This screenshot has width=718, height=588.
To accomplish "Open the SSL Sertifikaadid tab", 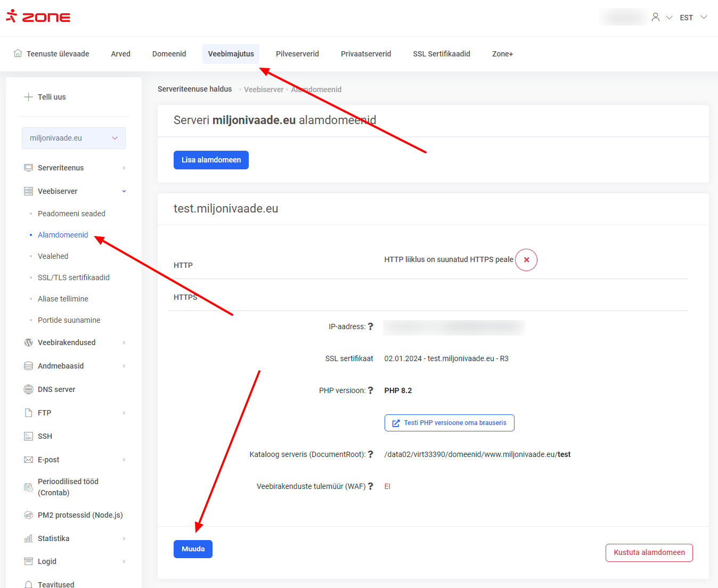I will tap(441, 54).
